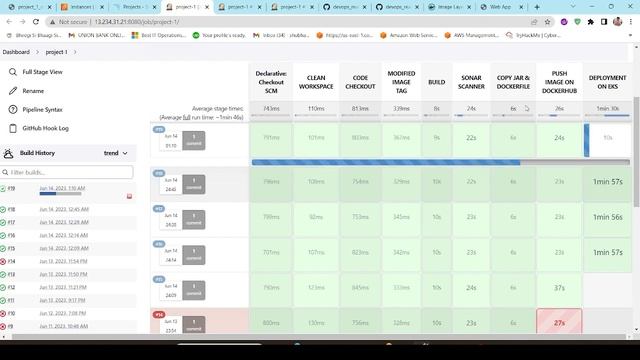Viewport: 640px width, 360px height.
Task: Open Chrome three-dot menu
Action: (x=631, y=22)
